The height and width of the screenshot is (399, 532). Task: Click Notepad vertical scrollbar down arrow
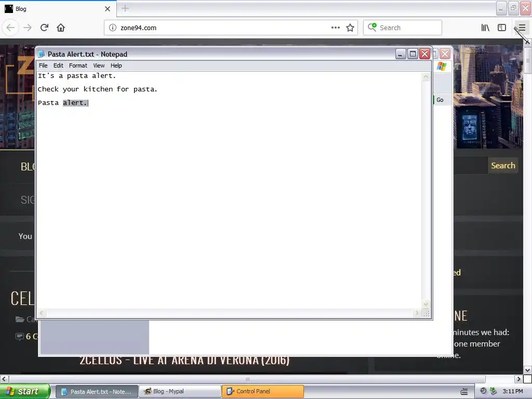(426, 304)
